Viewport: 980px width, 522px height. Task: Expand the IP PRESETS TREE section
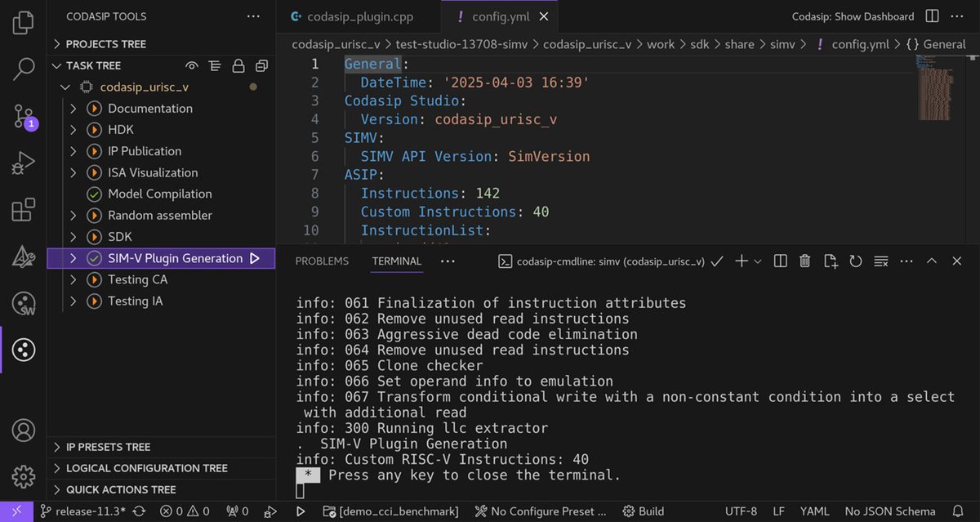pyautogui.click(x=161, y=447)
